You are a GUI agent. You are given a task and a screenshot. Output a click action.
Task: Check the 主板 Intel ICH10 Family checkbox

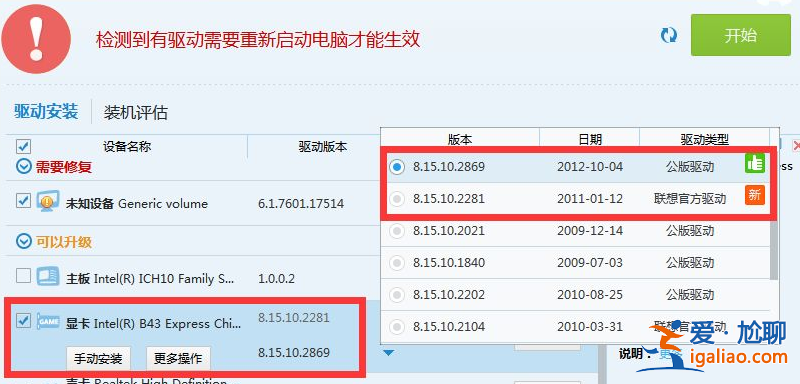(23, 276)
